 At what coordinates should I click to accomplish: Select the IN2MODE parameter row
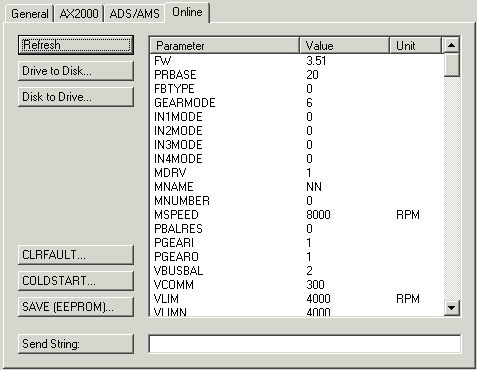tap(297, 131)
